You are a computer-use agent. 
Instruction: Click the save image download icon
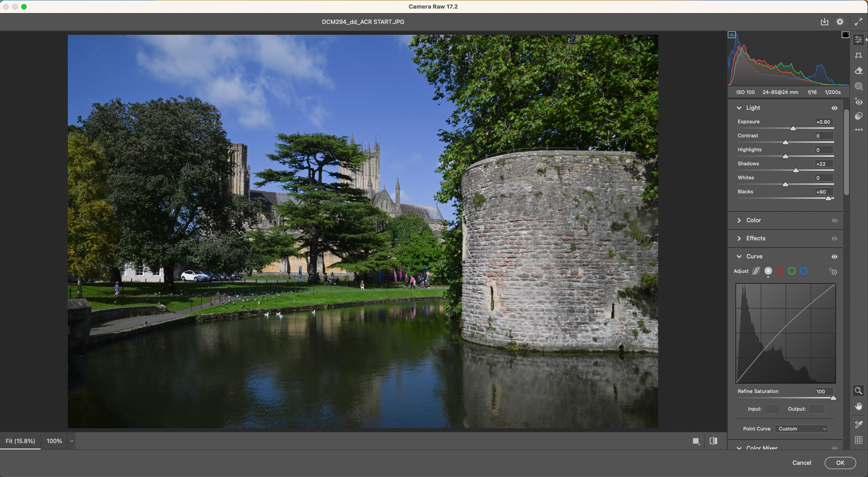pyautogui.click(x=825, y=22)
